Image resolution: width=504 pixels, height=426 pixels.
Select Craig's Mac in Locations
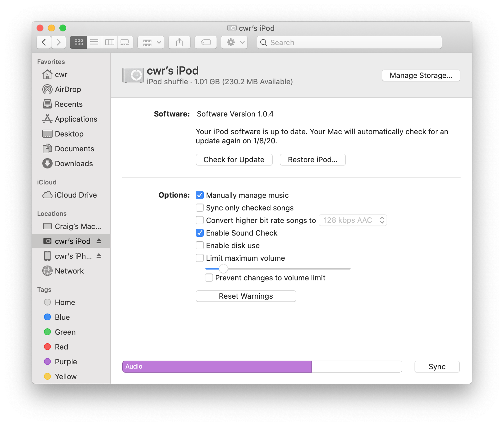pos(71,226)
